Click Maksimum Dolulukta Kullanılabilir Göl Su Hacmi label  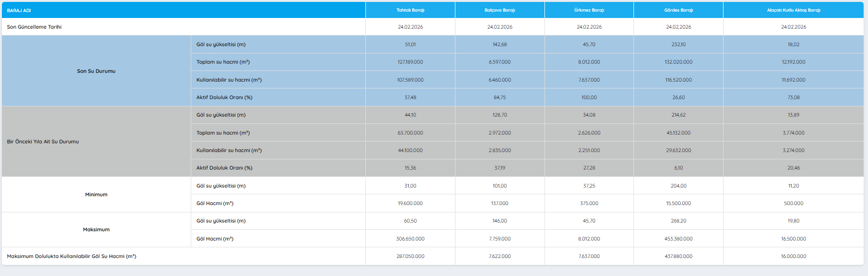coord(72,257)
